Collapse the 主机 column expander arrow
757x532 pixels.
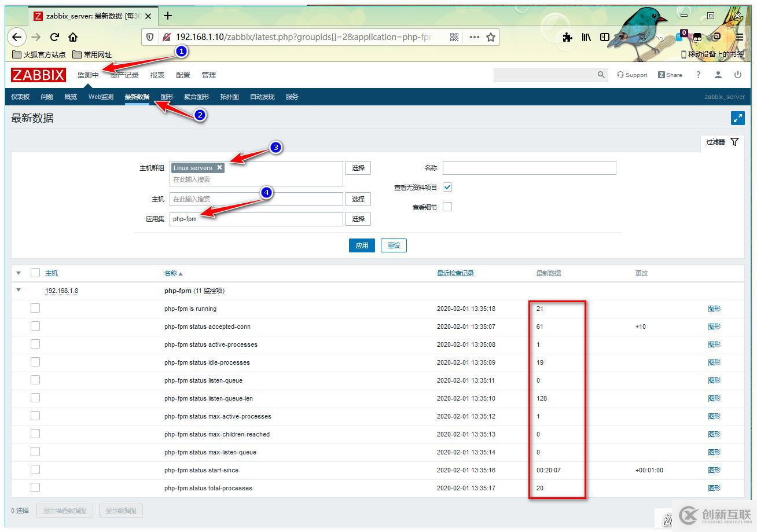coord(18,273)
